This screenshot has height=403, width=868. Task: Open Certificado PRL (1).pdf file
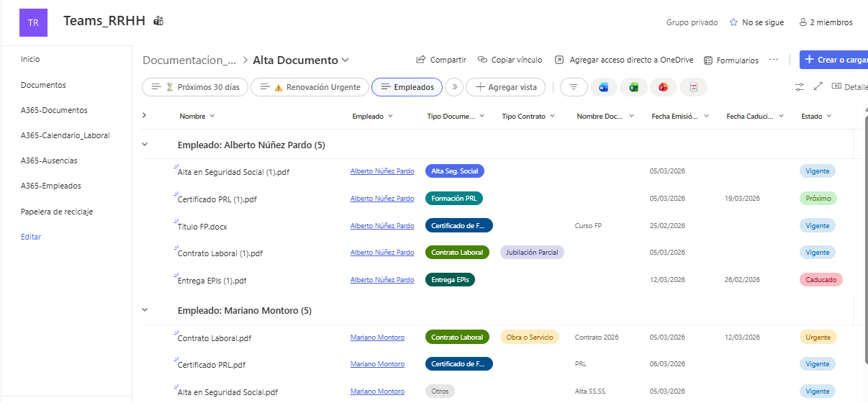coord(217,199)
